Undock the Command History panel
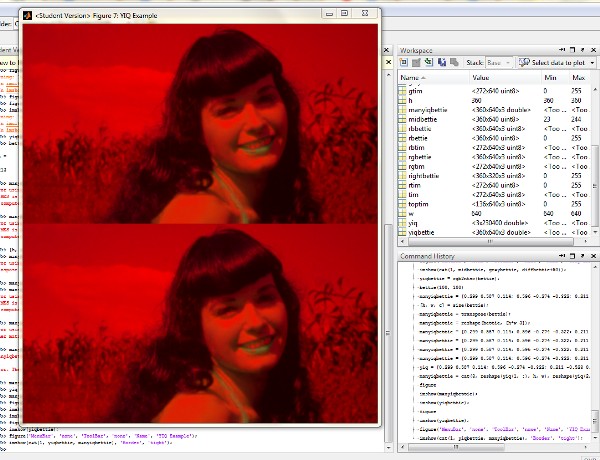The image size is (600, 460). 583,256
